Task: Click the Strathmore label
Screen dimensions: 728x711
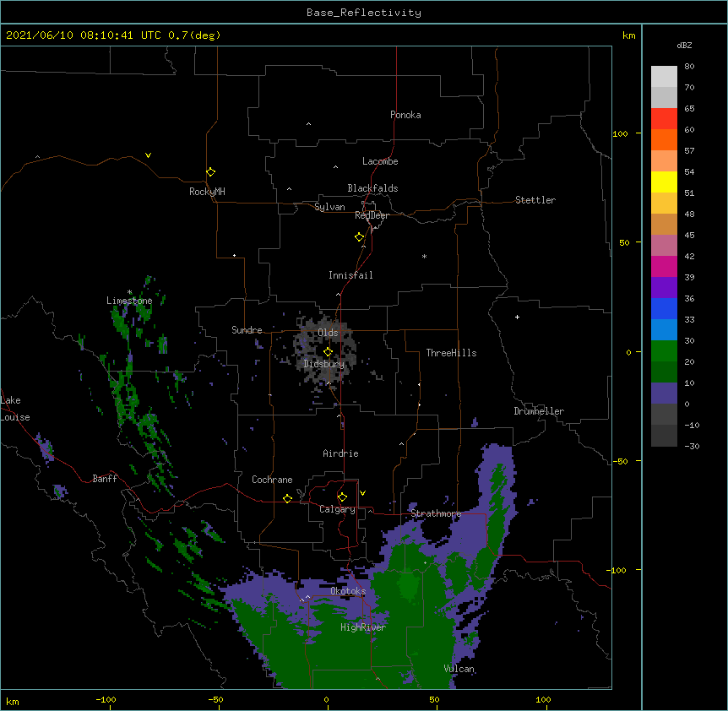Action: click(436, 513)
